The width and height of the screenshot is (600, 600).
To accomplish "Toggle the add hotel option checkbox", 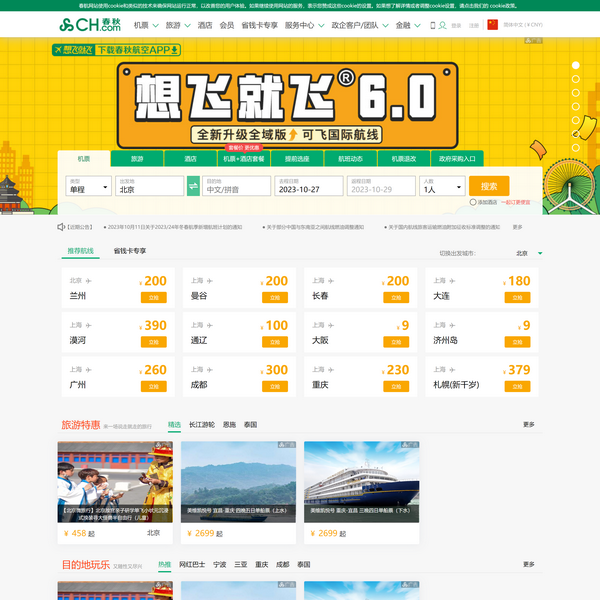I will 473,202.
